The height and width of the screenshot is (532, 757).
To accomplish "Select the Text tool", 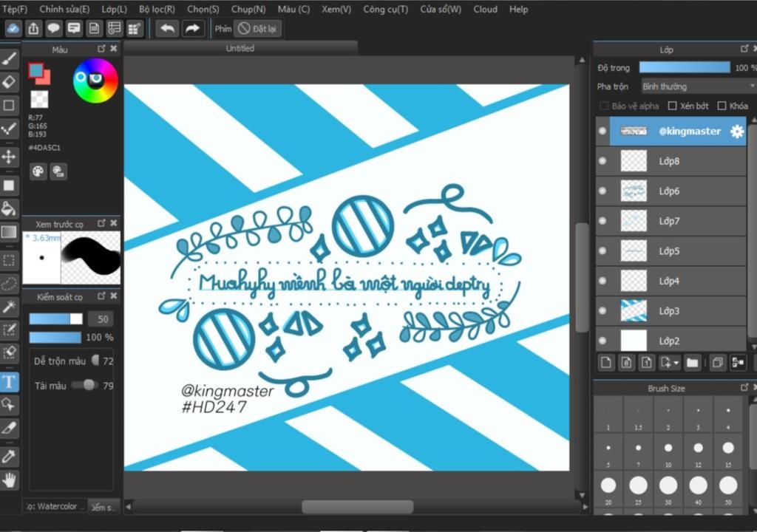I will (9, 382).
